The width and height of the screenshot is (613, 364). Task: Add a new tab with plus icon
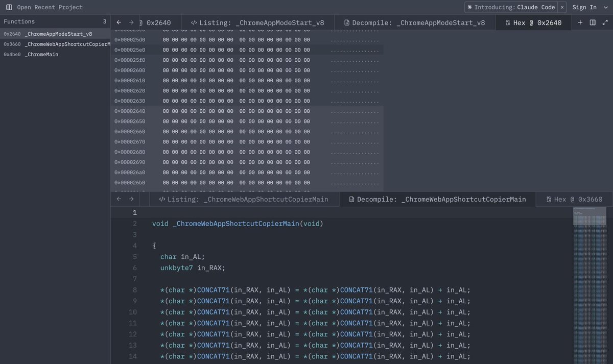(x=580, y=22)
